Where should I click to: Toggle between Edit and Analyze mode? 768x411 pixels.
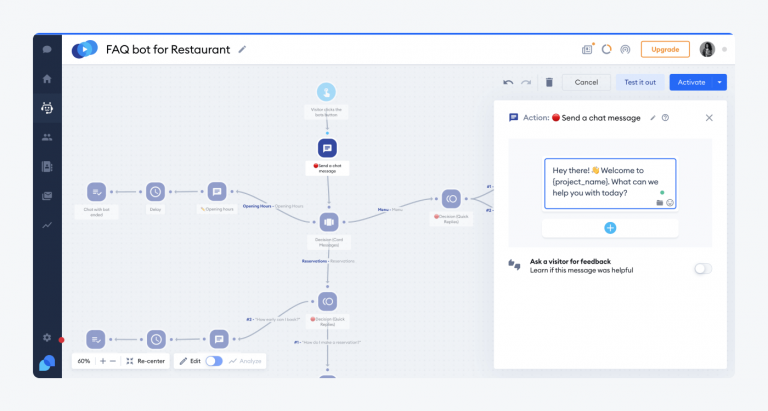pyautogui.click(x=214, y=361)
